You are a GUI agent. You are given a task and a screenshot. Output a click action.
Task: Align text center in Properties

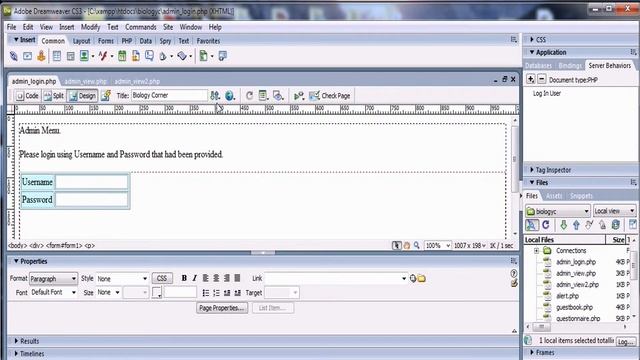coord(216,278)
